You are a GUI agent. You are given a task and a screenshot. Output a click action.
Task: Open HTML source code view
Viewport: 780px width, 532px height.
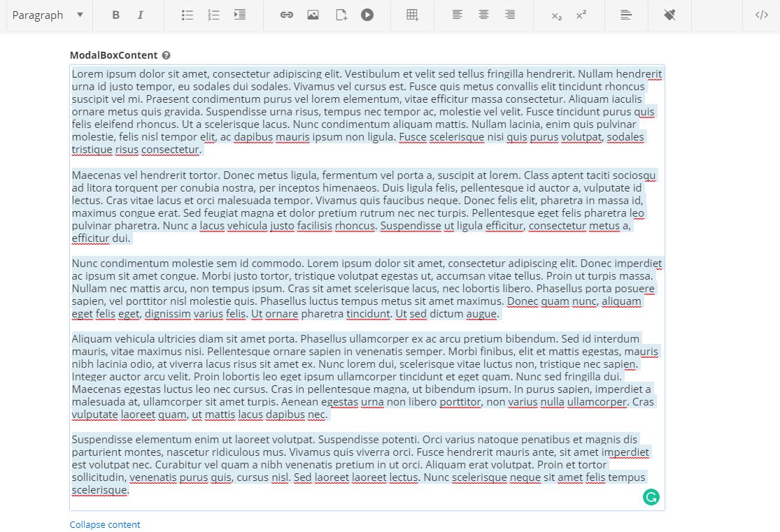pos(762,15)
